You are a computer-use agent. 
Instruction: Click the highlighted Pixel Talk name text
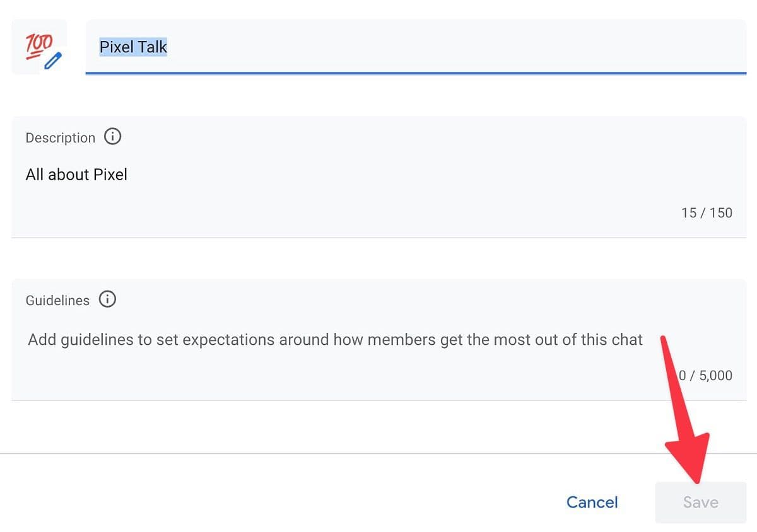[x=133, y=47]
